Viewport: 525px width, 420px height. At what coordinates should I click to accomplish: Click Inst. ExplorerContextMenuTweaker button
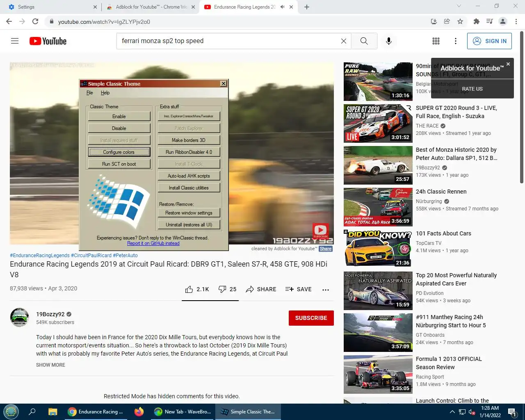[x=189, y=116]
